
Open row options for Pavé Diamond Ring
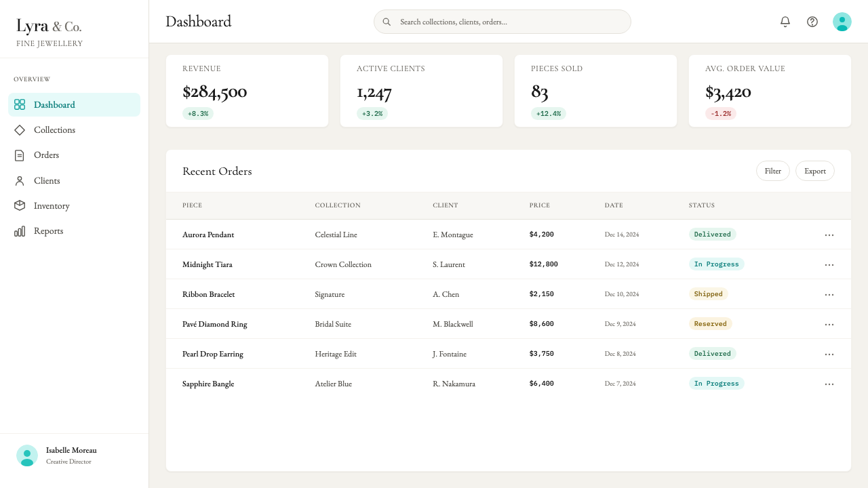[x=829, y=324]
